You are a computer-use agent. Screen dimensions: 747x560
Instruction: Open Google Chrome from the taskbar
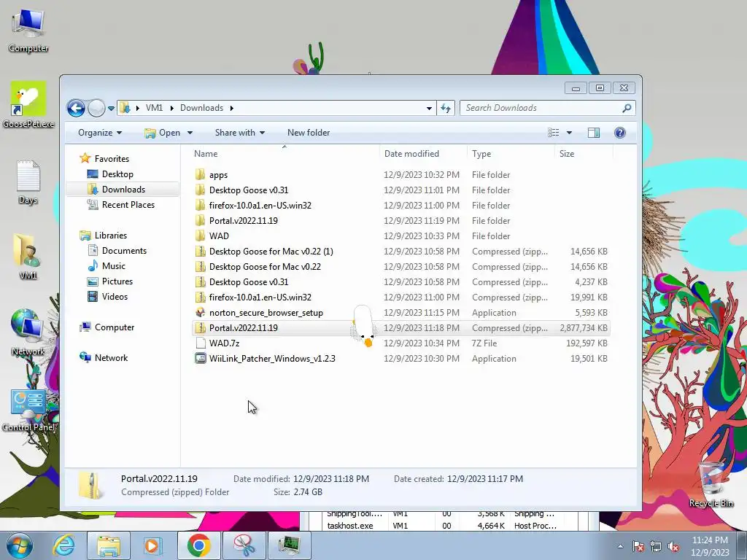pos(199,545)
